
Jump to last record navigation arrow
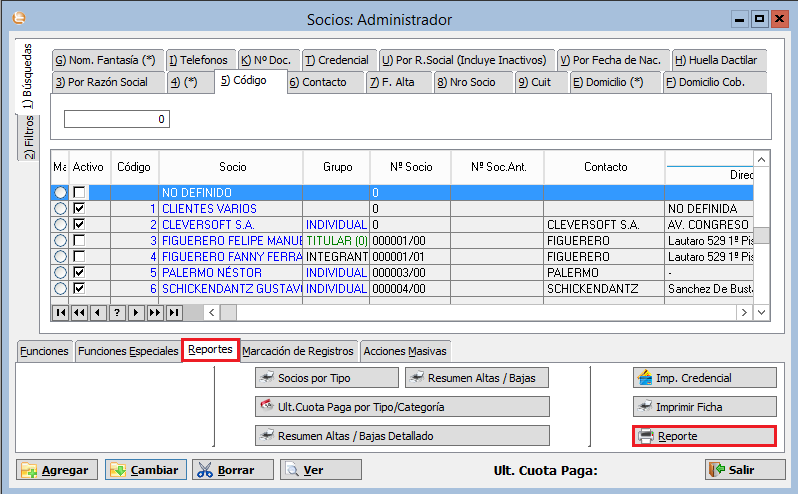pos(174,313)
